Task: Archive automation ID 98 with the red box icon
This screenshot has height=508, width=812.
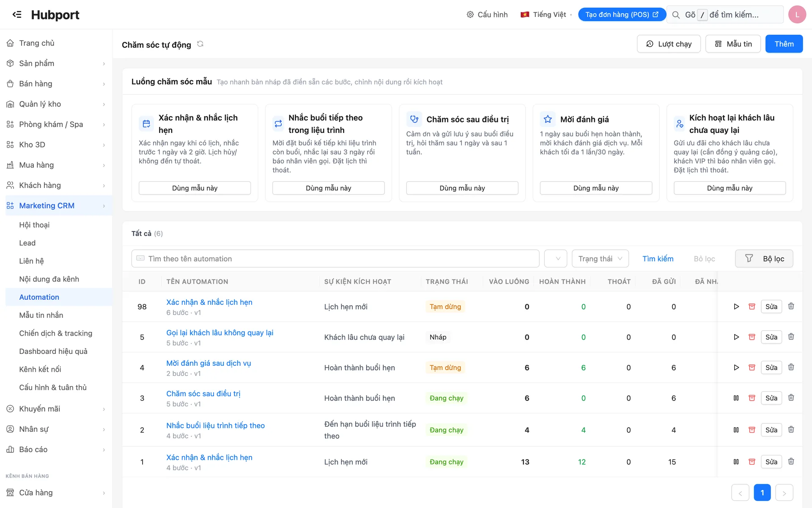Action: click(x=752, y=306)
